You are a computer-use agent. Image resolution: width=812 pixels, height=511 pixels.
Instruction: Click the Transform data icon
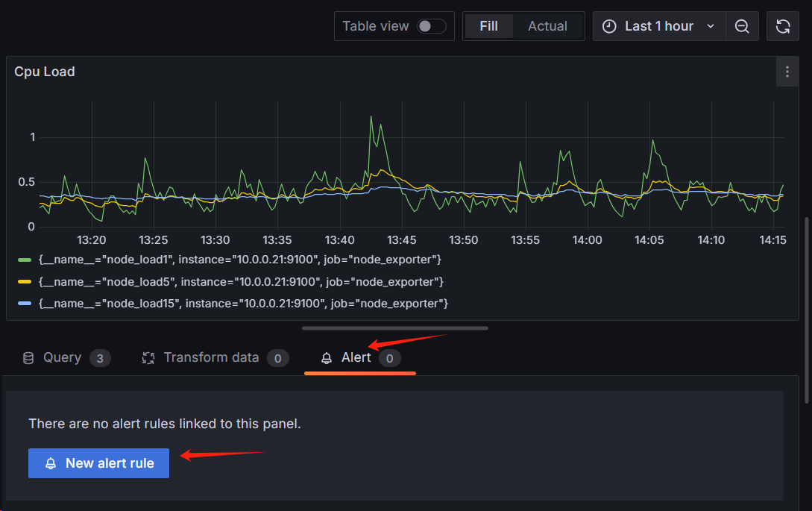[x=148, y=358]
